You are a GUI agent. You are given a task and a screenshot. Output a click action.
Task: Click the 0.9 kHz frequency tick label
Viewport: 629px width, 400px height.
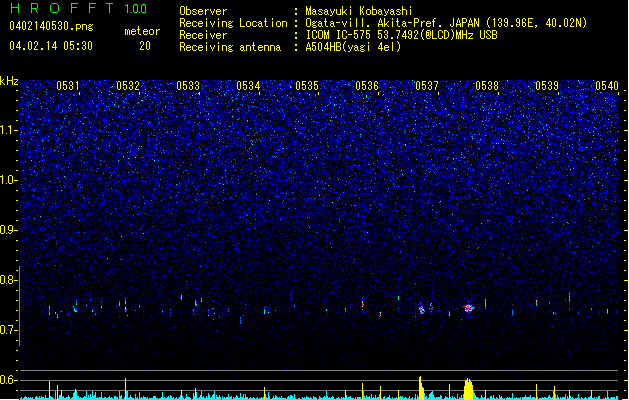9,230
